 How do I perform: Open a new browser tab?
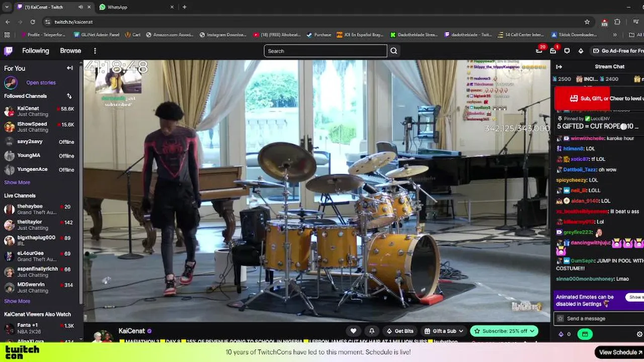[x=184, y=7]
